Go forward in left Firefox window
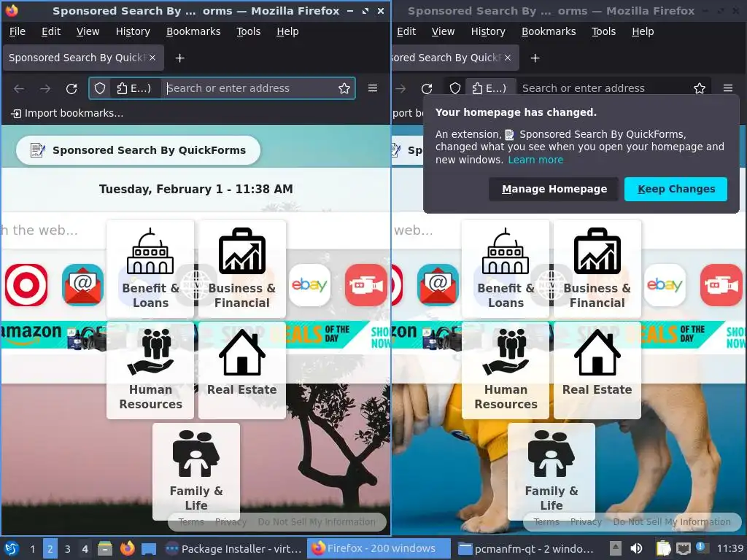This screenshot has height=560, width=747. click(45, 88)
